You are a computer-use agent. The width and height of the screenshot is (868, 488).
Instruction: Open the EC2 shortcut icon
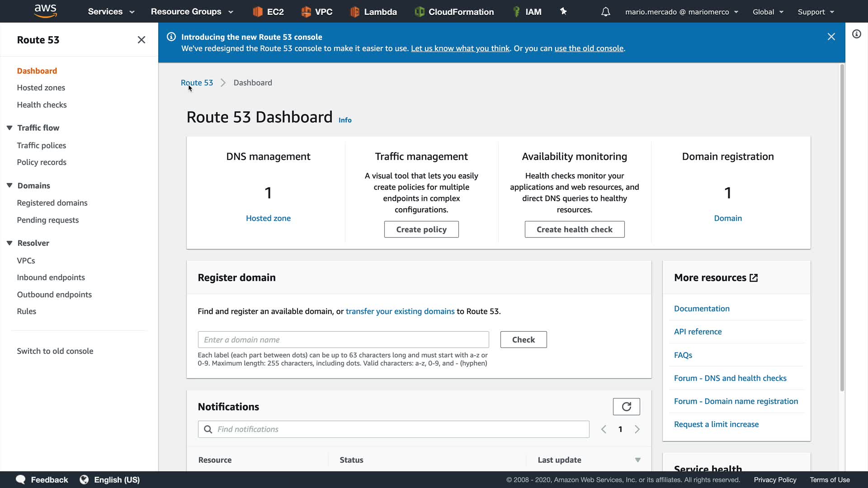258,12
